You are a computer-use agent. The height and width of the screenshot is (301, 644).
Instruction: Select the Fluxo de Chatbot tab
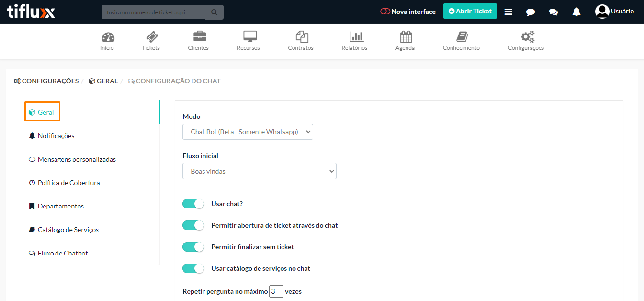(58, 253)
